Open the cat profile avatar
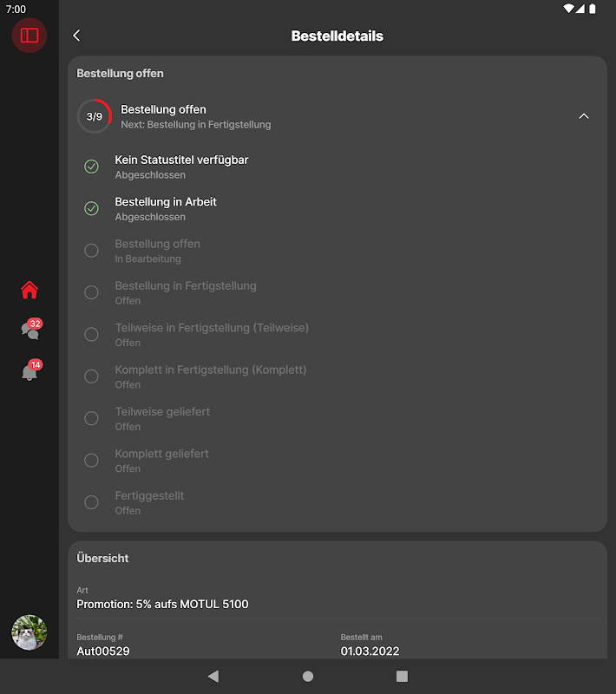 pos(29,632)
